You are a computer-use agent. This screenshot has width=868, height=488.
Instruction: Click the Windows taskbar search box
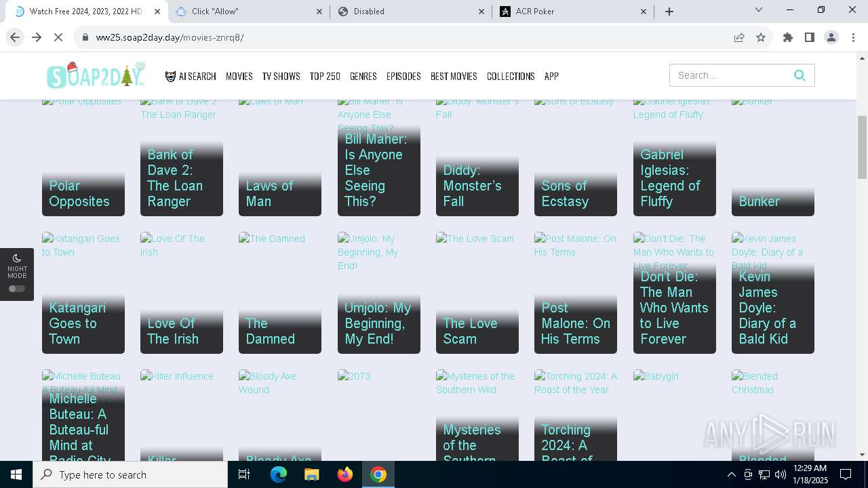(130, 474)
